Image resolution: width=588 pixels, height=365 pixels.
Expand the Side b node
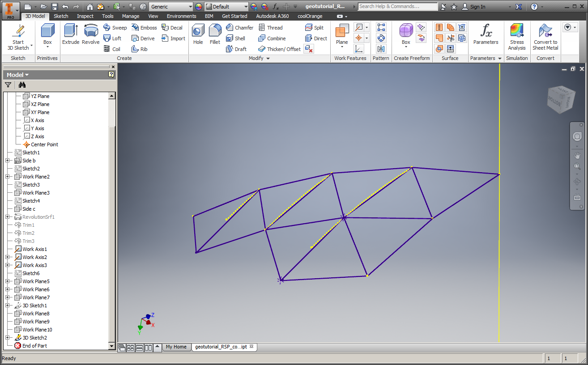click(7, 161)
